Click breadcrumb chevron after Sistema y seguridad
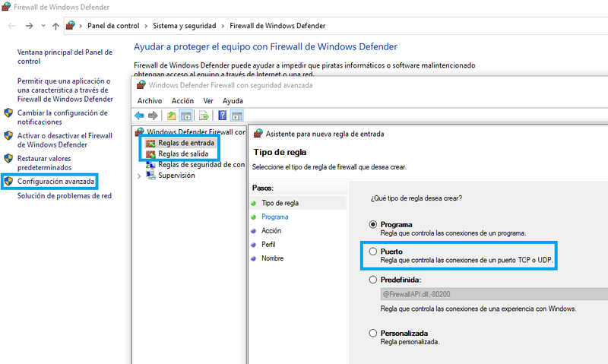 pyautogui.click(x=223, y=26)
